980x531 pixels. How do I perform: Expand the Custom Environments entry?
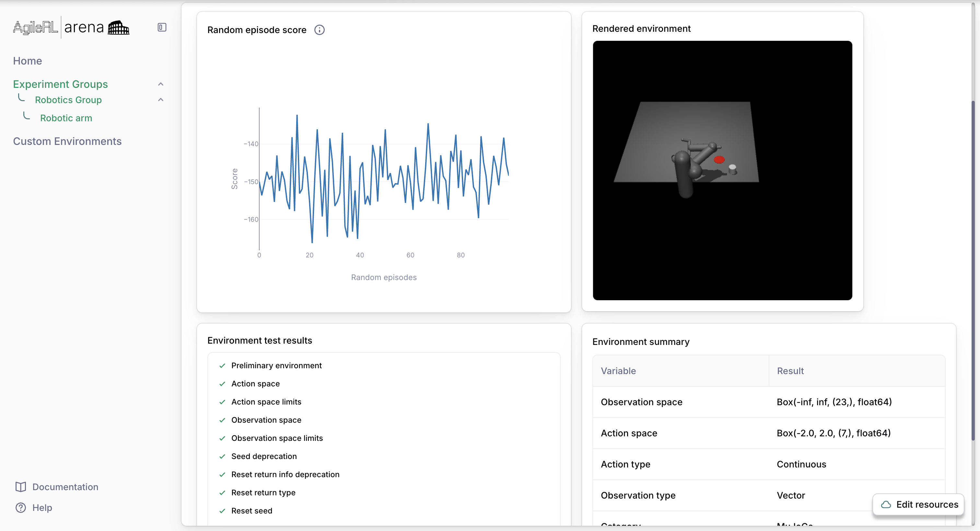(x=67, y=141)
